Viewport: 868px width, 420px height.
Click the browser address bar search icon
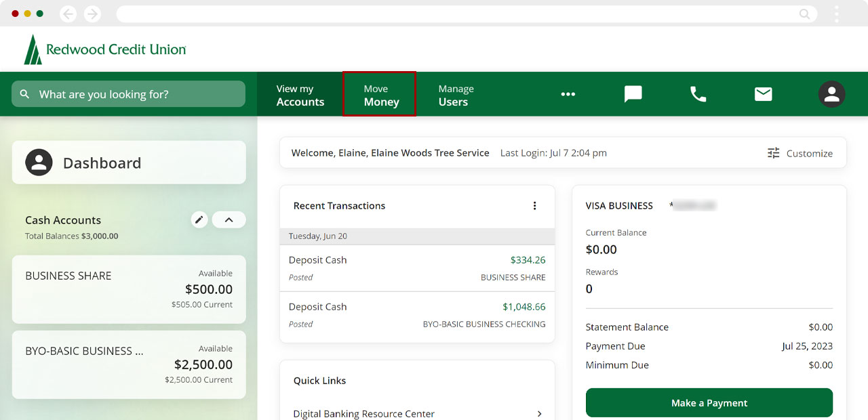coord(804,14)
